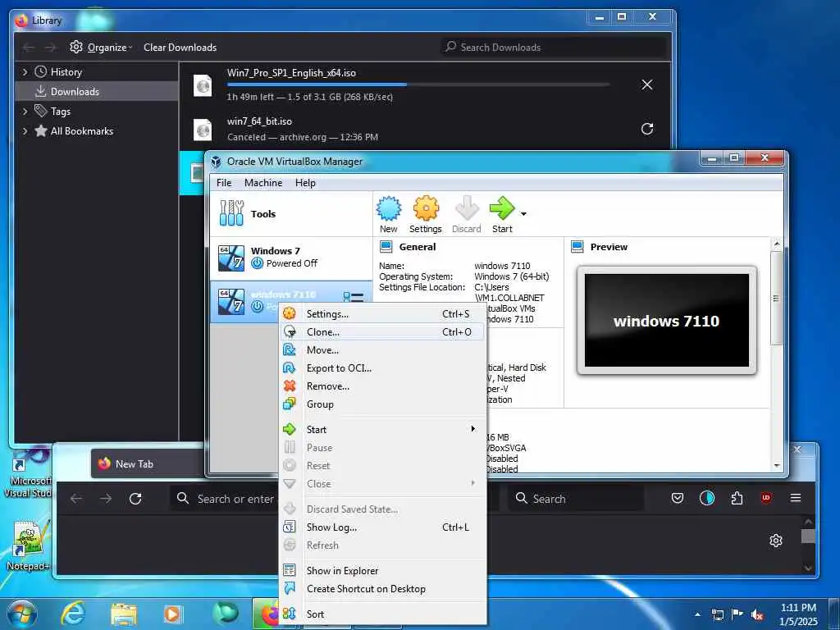Show hidden tray icons arrow
Viewport: 840px width, 630px height.
[697, 614]
